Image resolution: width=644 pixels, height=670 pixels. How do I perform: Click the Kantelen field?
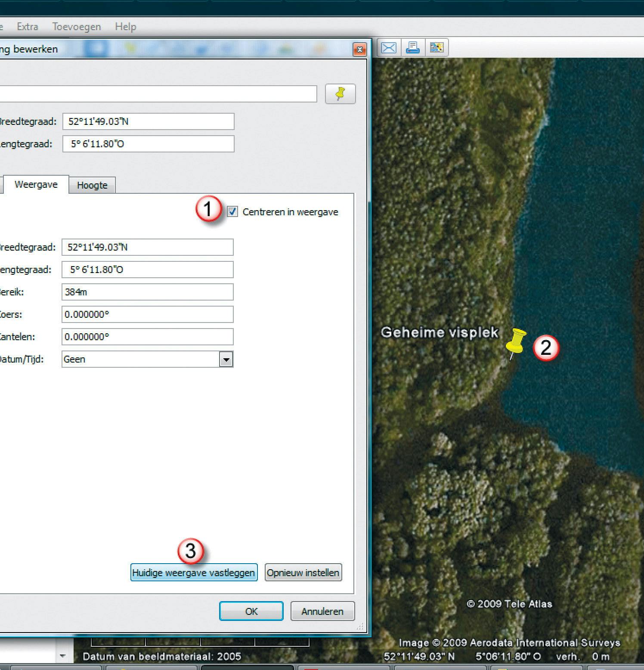pyautogui.click(x=148, y=337)
